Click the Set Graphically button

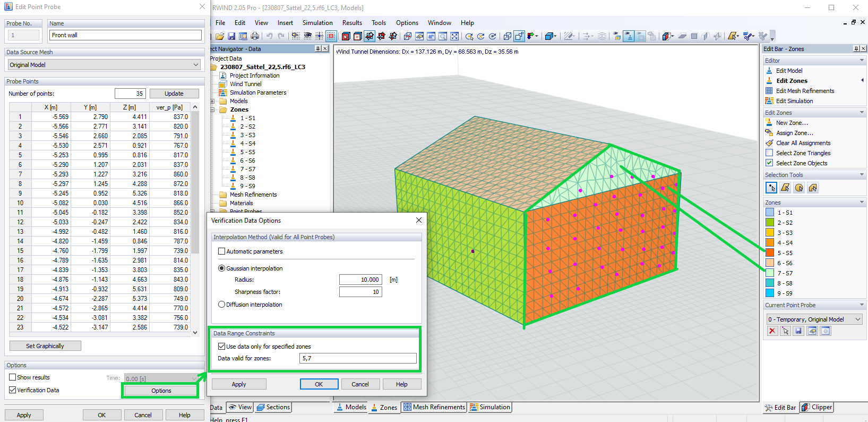point(45,346)
